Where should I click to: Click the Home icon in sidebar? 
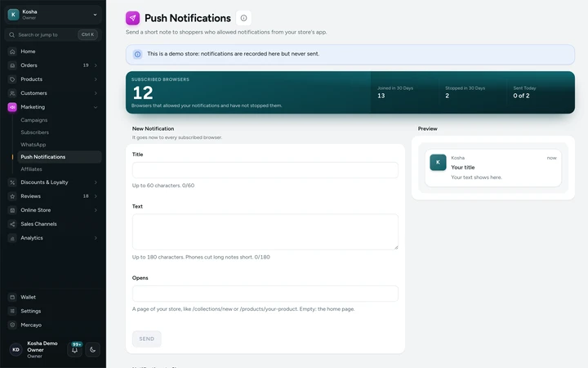(12, 52)
